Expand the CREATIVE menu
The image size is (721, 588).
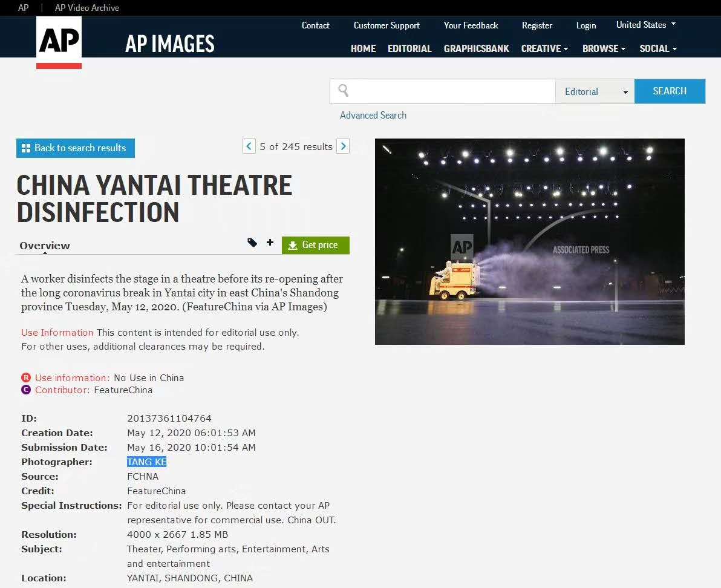click(x=544, y=48)
